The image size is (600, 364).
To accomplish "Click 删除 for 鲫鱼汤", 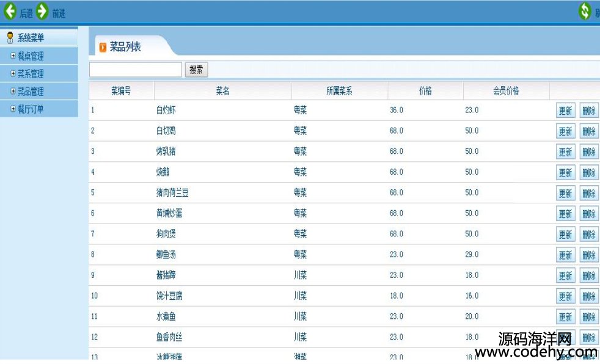I will [x=589, y=255].
